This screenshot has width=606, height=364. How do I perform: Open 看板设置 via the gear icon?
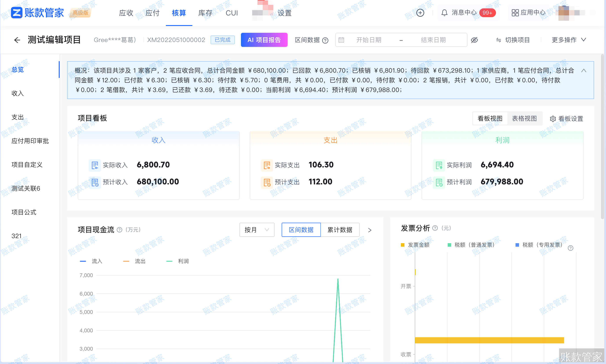coord(553,119)
